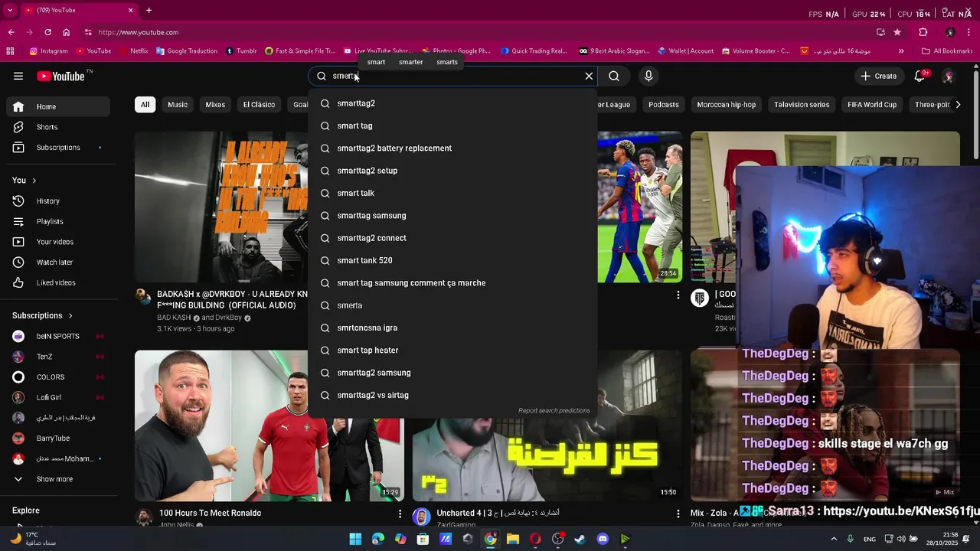The height and width of the screenshot is (551, 980).
Task: Click the magnifier search button
Action: click(x=614, y=76)
